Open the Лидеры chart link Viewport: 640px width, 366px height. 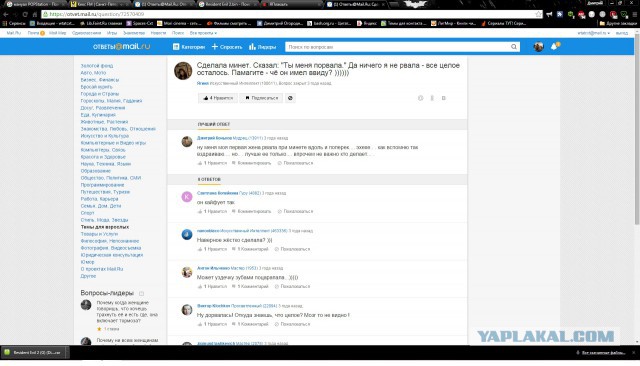[x=262, y=47]
